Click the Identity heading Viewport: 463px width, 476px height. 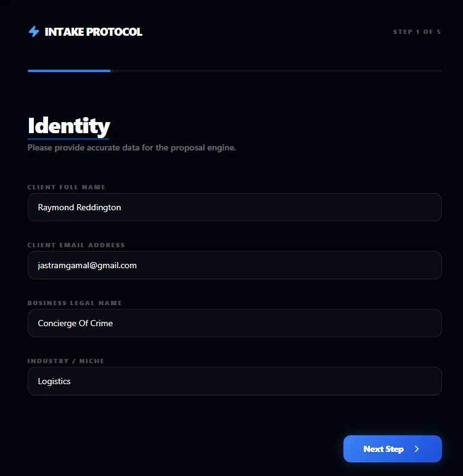[68, 126]
